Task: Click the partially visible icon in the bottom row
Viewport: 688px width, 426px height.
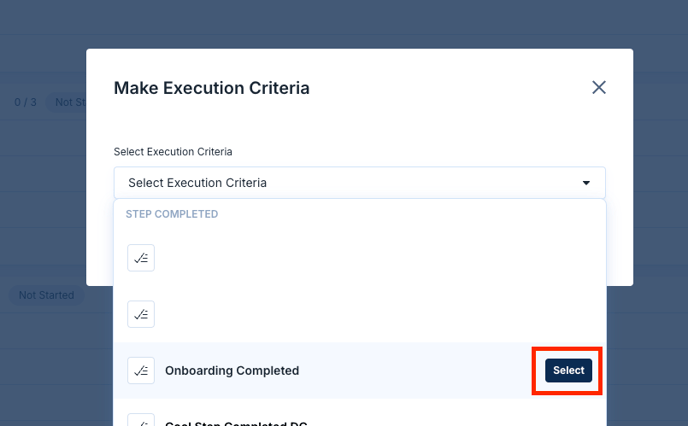Action: pos(141,420)
